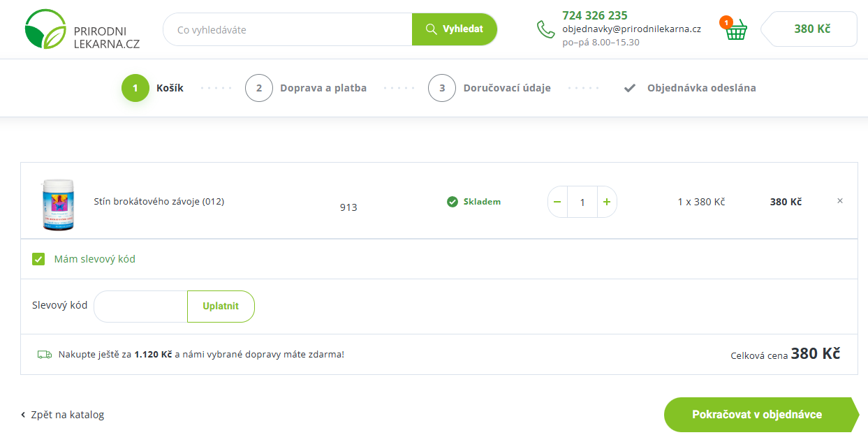
Task: Click the phone icon in header
Action: pyautogui.click(x=545, y=29)
